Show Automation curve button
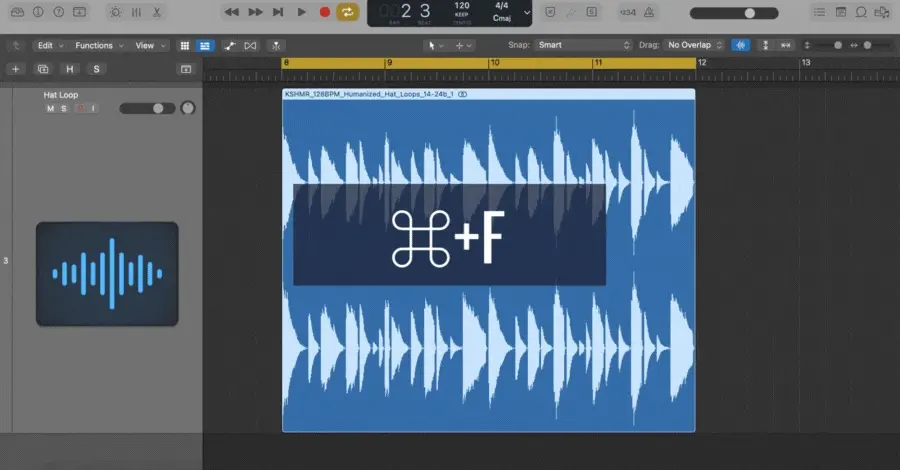Viewport: 900px width, 470px height. [x=230, y=46]
